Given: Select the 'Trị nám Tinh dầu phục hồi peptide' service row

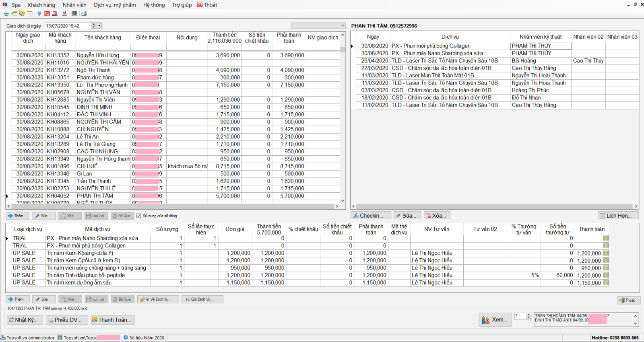Looking at the screenshot, I should (310, 275).
